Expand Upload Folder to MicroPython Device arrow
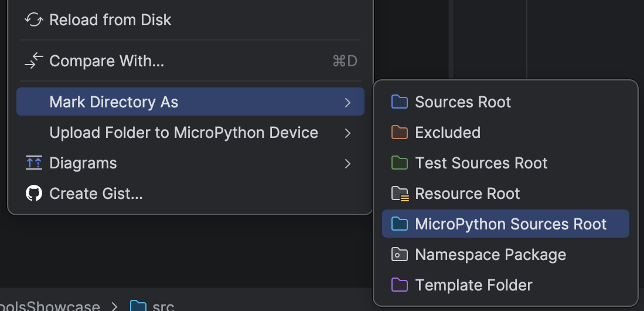Viewport: 644px width, 311px height. [x=347, y=133]
